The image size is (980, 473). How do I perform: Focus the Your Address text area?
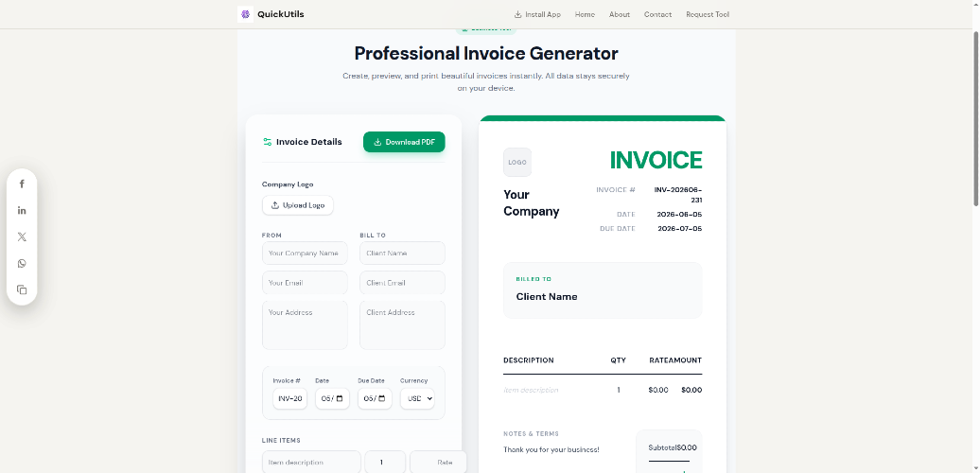pos(305,324)
